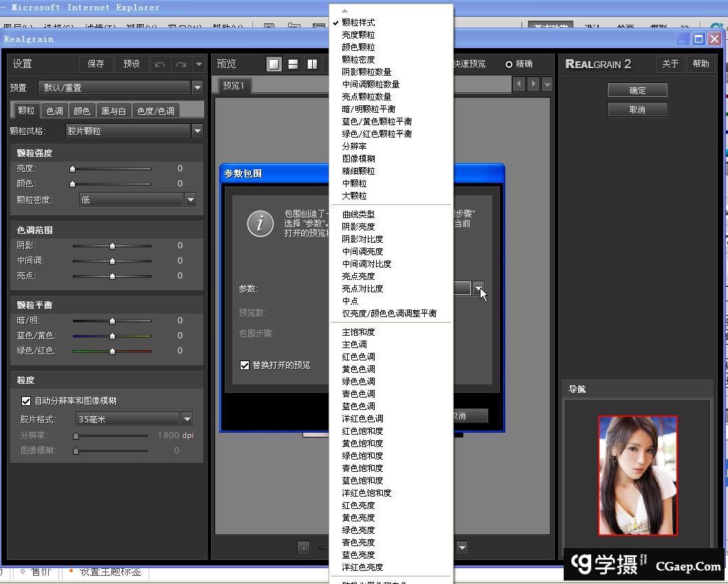Click the 确定 button
This screenshot has width=728, height=584.
[x=637, y=90]
